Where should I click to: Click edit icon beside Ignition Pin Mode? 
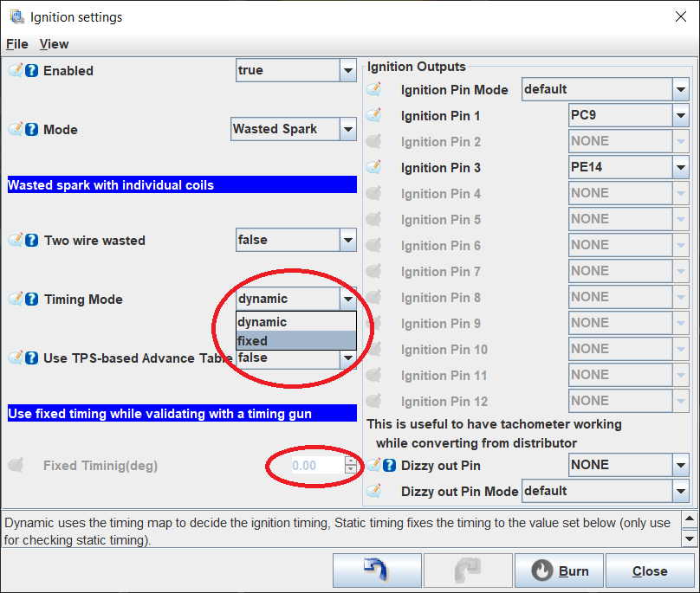374,90
